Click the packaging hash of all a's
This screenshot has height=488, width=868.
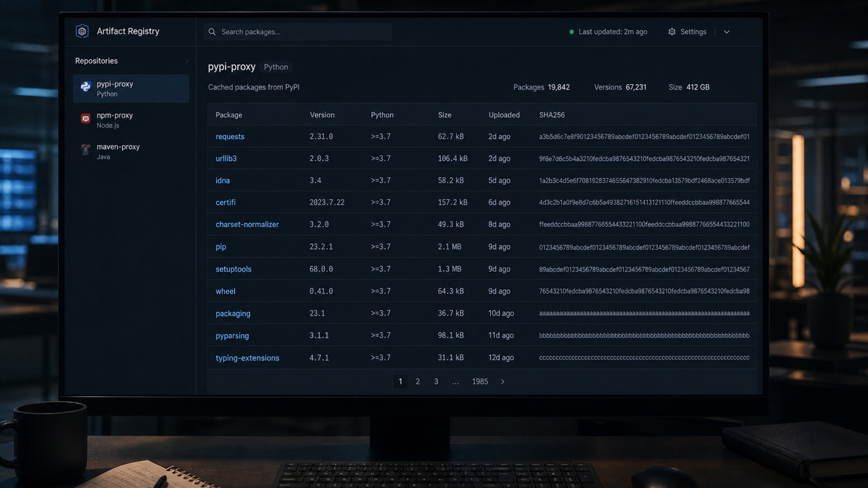(x=644, y=313)
